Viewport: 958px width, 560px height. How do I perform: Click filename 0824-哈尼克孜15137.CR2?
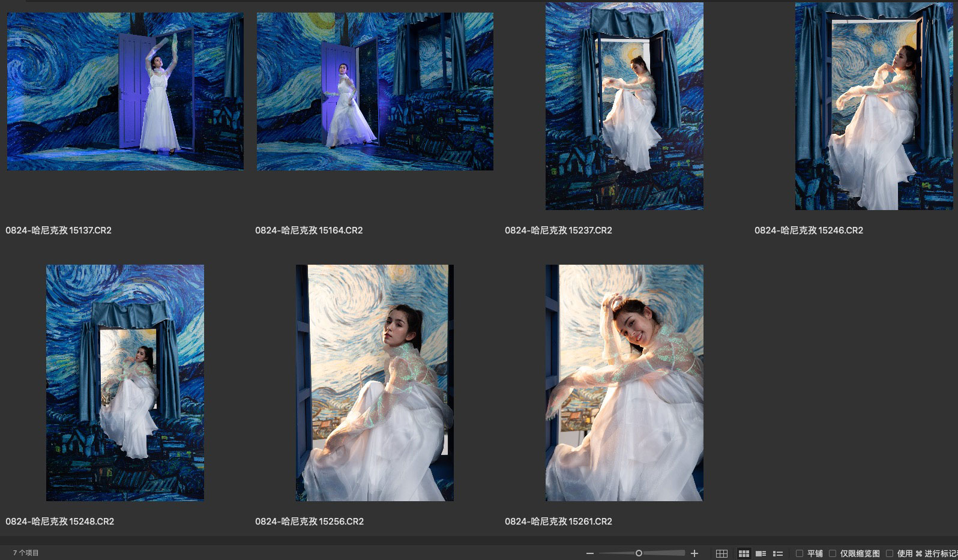click(59, 230)
